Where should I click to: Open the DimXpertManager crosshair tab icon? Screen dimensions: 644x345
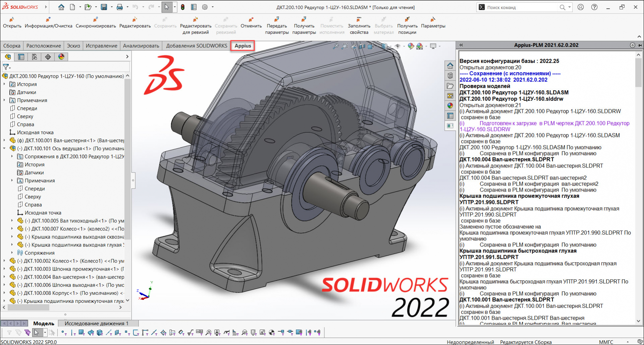coord(48,57)
